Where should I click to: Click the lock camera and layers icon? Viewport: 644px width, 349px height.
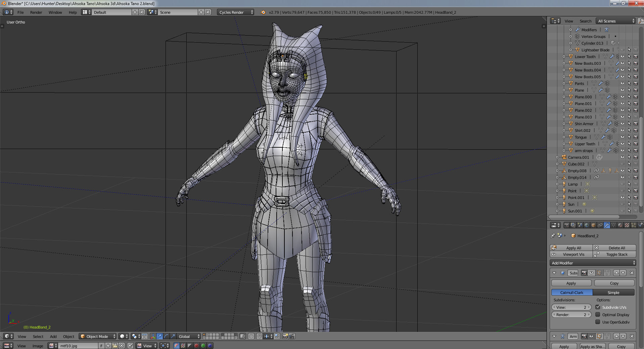pyautogui.click(x=243, y=336)
